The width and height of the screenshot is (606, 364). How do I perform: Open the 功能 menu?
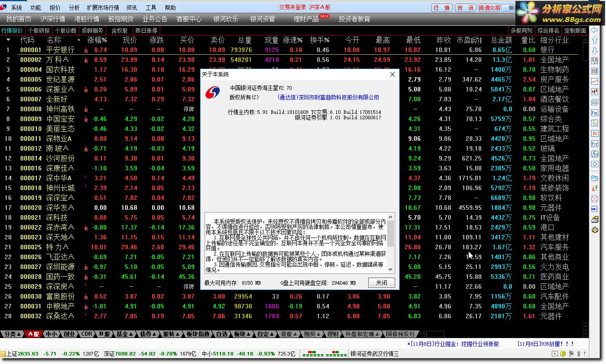(x=36, y=8)
